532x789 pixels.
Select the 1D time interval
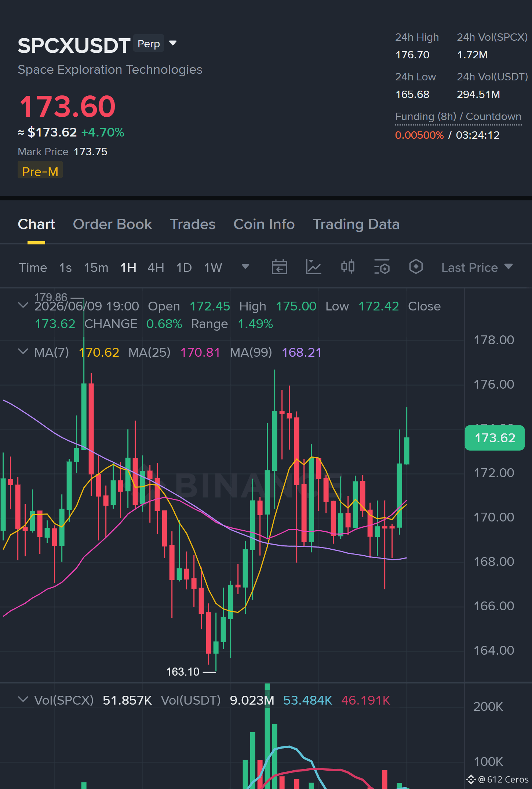(x=184, y=268)
